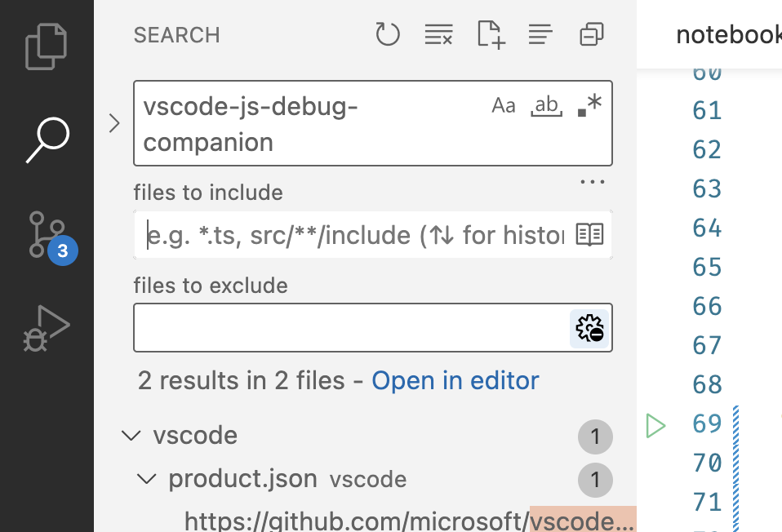Click the files to include input field
Viewport: 782px width, 532px height.
(x=359, y=235)
